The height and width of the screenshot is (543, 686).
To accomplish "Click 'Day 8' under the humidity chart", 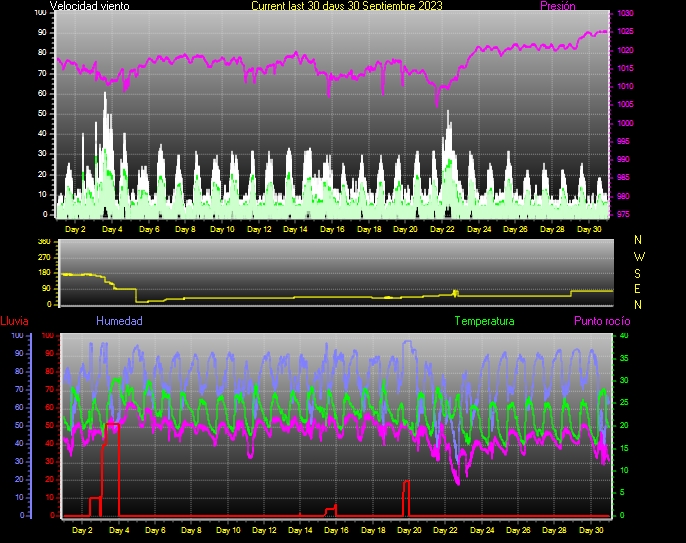I will pyautogui.click(x=191, y=530).
